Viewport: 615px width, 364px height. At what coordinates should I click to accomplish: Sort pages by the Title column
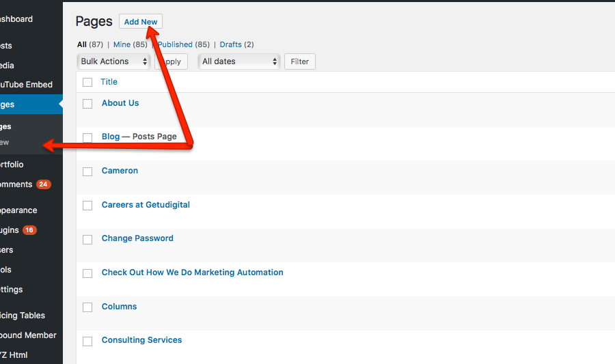click(x=109, y=82)
